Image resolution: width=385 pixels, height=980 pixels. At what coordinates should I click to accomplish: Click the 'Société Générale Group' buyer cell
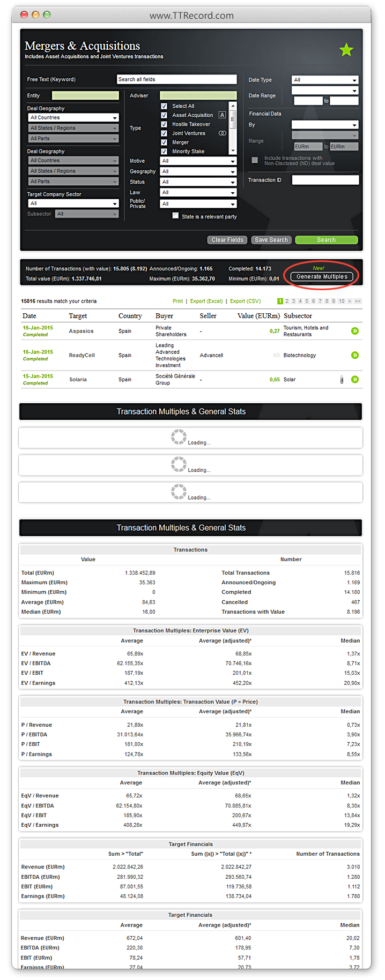[175, 380]
